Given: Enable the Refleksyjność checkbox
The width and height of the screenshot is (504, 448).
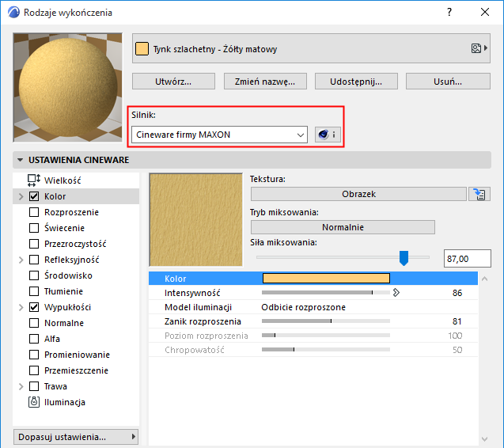Looking at the screenshot, I should tap(34, 260).
